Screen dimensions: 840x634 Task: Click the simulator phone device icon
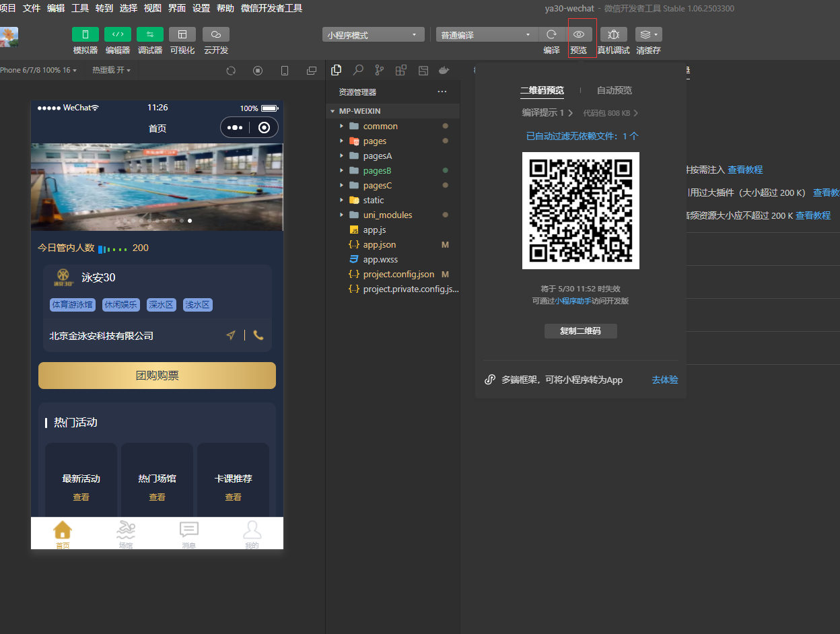tap(285, 71)
